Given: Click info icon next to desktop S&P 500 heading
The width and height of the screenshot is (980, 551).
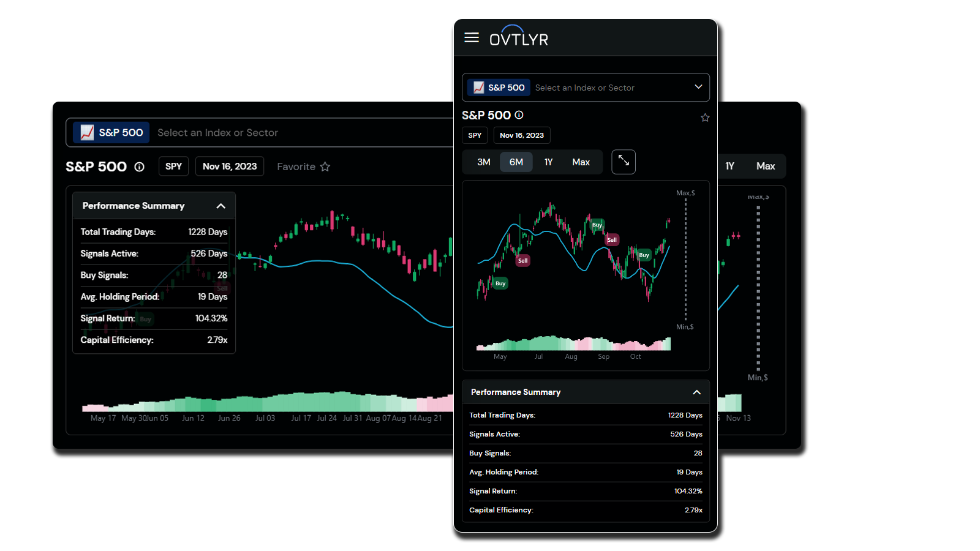Looking at the screenshot, I should (140, 167).
